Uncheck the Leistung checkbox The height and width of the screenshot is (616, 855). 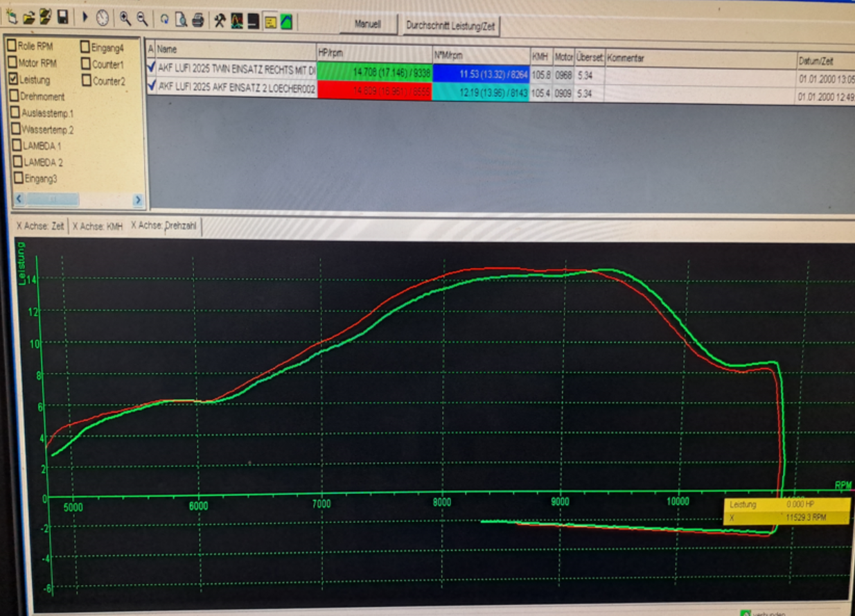point(13,80)
